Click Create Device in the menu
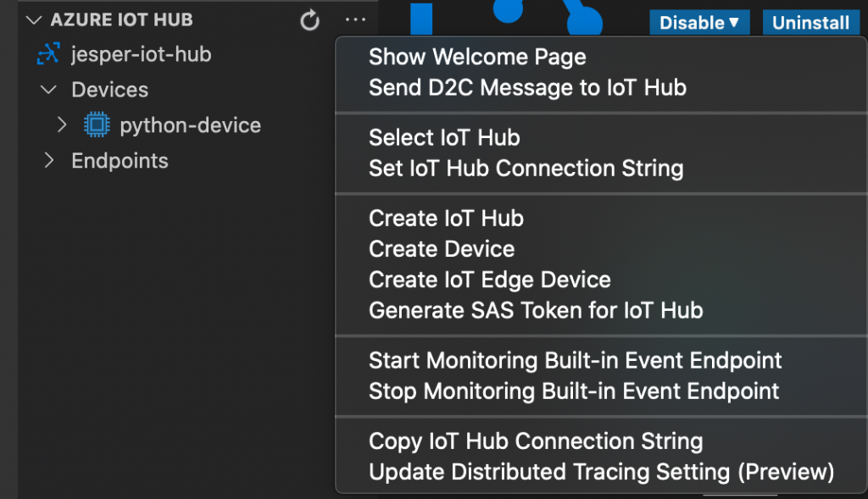The image size is (868, 499). 442,249
